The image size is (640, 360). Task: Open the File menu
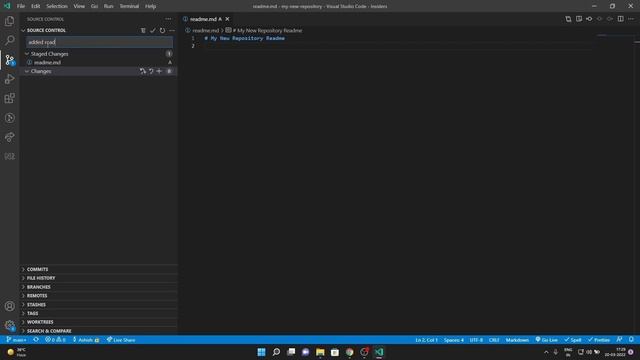(x=21, y=6)
